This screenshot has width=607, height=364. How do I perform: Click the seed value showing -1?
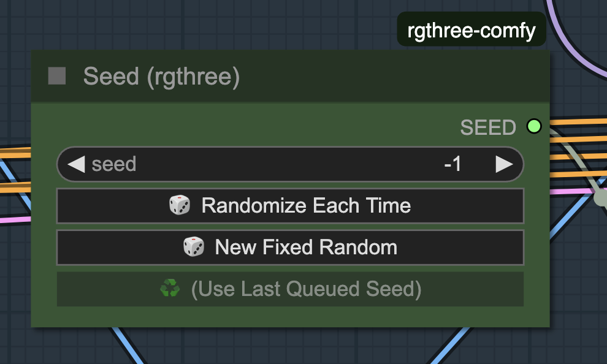pos(452,164)
